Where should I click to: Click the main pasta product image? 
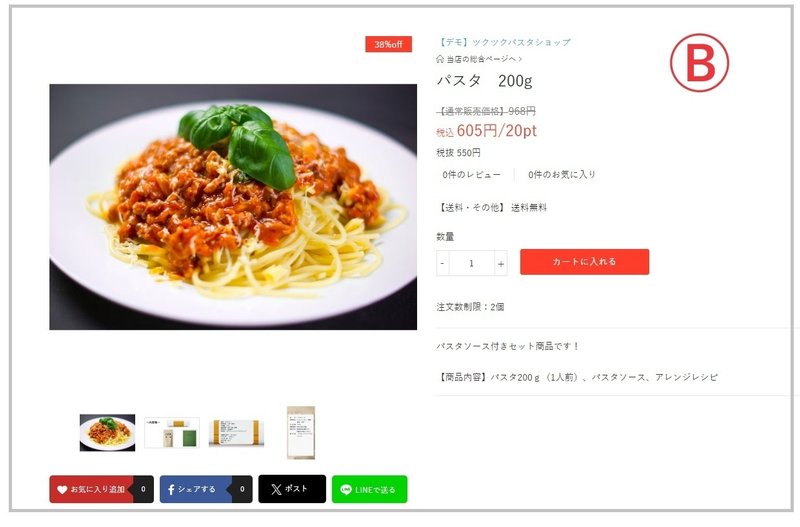pos(233,207)
